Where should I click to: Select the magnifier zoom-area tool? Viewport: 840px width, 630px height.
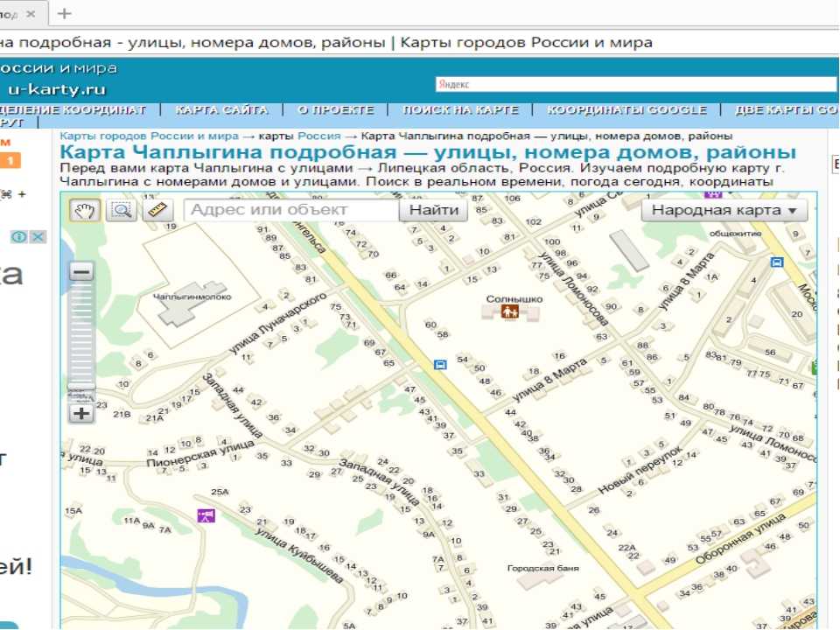(x=122, y=210)
